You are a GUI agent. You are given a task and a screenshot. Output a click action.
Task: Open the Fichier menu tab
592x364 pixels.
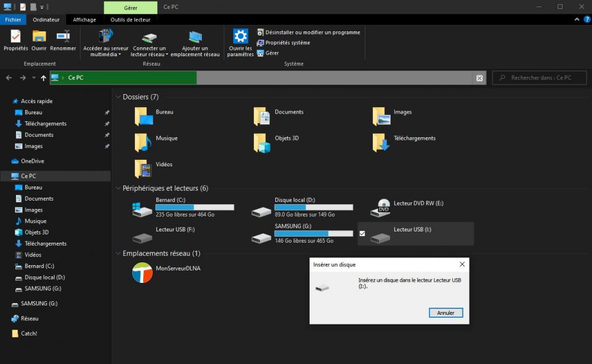pyautogui.click(x=13, y=20)
